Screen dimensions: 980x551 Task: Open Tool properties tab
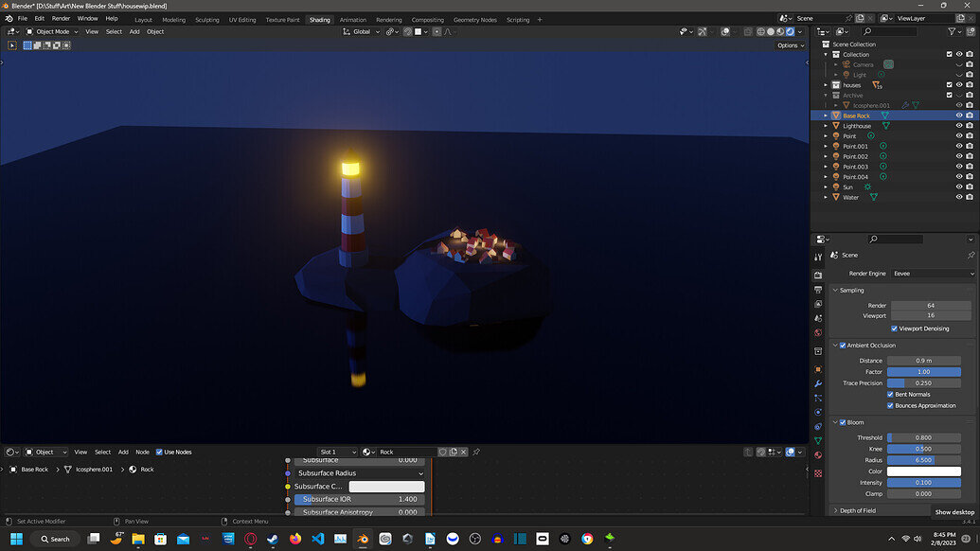(x=818, y=257)
